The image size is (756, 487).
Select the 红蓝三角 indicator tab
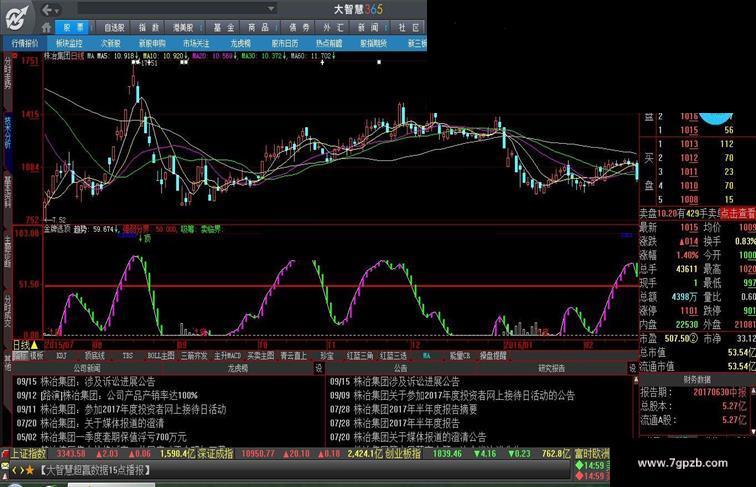pos(360,356)
